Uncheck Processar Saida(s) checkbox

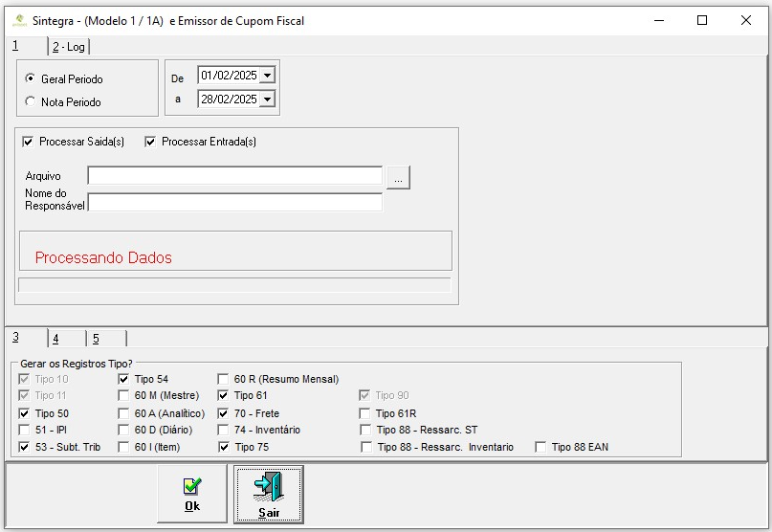click(x=27, y=142)
